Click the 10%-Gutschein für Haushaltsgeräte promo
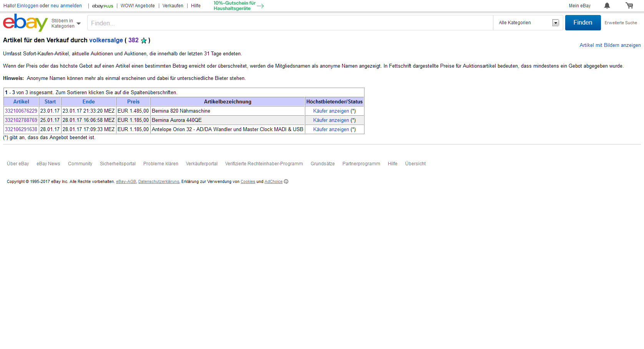644x349 pixels. 235,6
